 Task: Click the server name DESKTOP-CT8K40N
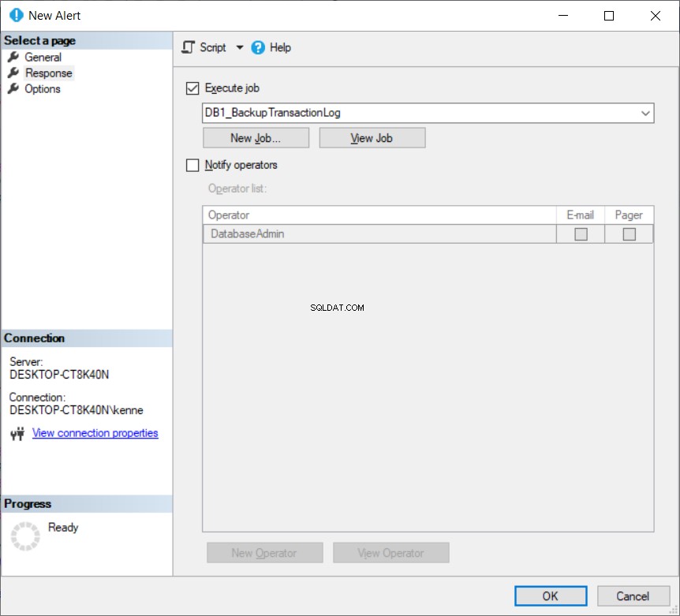59,375
